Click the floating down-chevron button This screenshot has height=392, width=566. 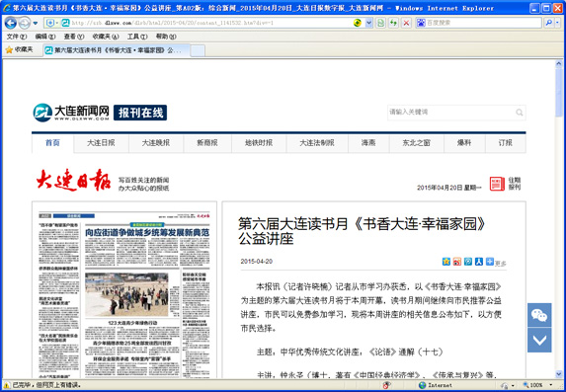click(x=539, y=340)
